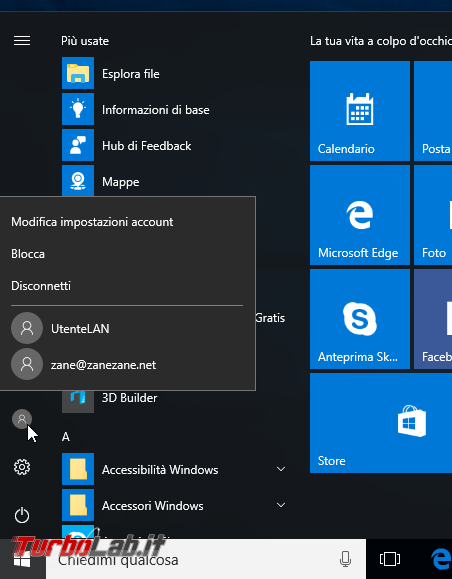Click 'La tua vita a colpo d'occhio' group title
The height and width of the screenshot is (579, 452).
click(x=381, y=41)
